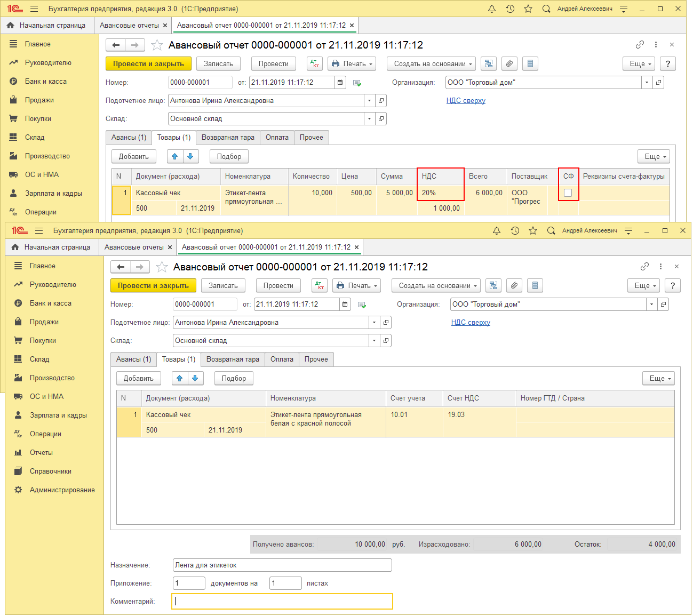Select НДС cell 20% in back window
693x616 pixels.
coord(441,193)
